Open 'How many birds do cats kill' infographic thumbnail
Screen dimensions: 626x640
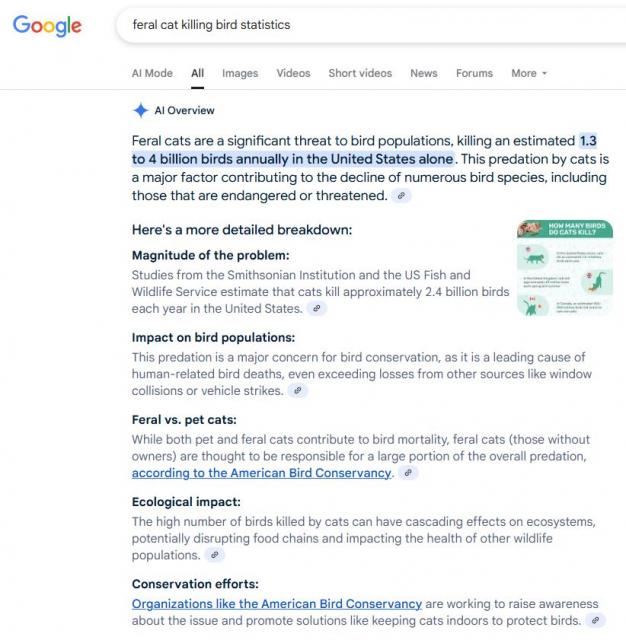565,268
